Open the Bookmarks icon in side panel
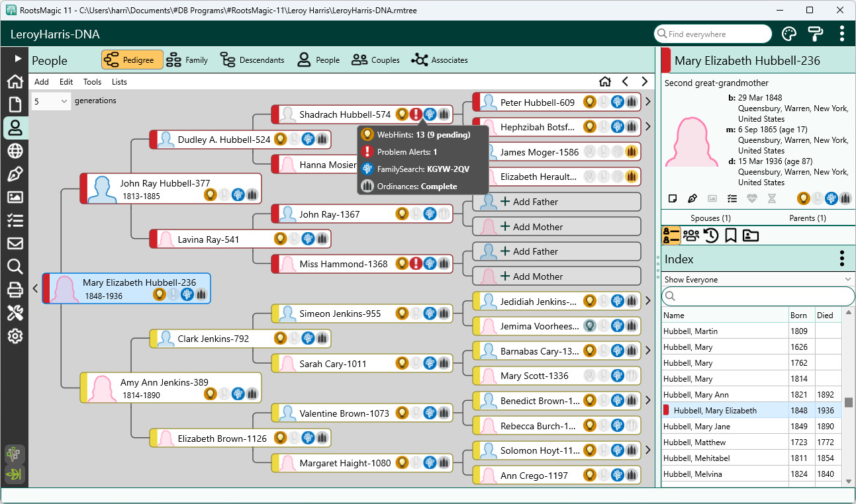Viewport: 856px width, 504px height. click(730, 235)
